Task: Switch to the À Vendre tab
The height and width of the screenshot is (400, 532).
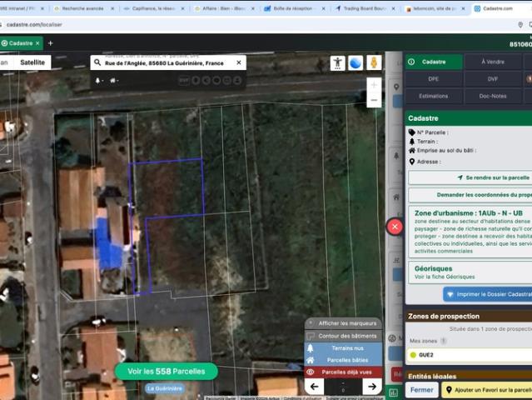Action: (493, 62)
